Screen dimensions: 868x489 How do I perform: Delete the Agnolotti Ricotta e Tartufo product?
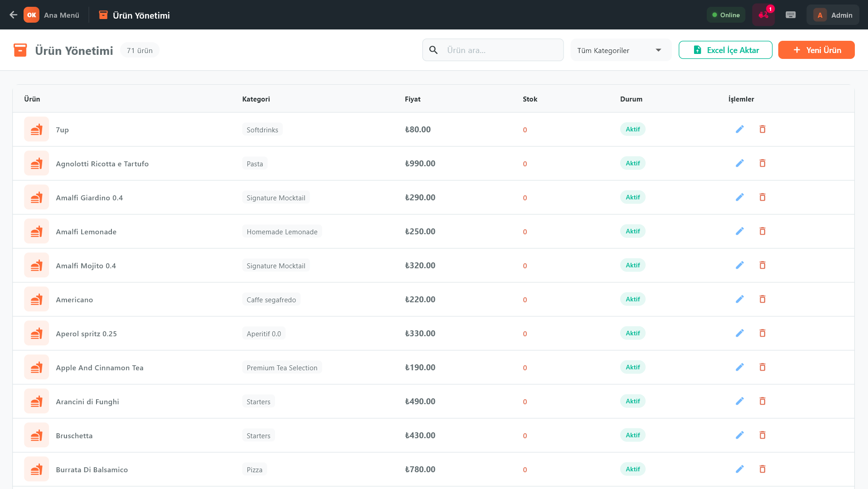(x=762, y=164)
